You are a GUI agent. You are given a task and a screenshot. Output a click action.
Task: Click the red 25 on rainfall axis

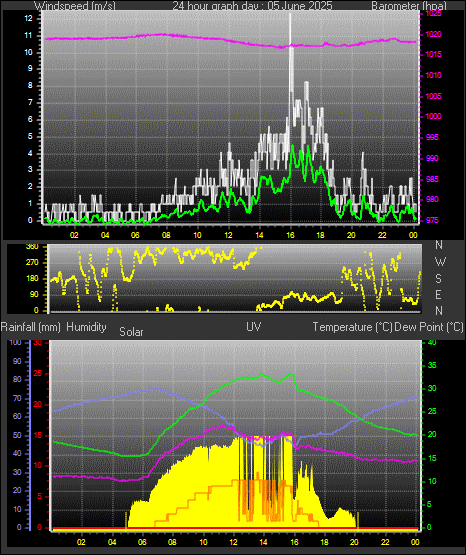click(38, 373)
